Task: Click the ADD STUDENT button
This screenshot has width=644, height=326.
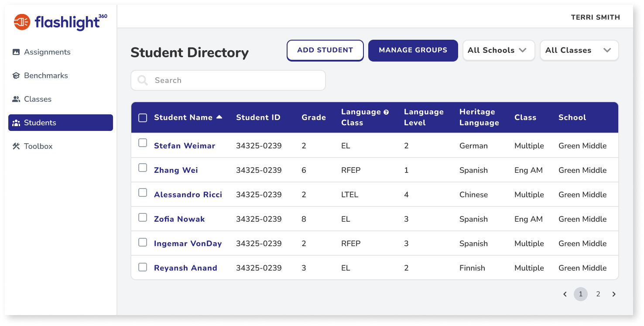Action: pyautogui.click(x=325, y=50)
